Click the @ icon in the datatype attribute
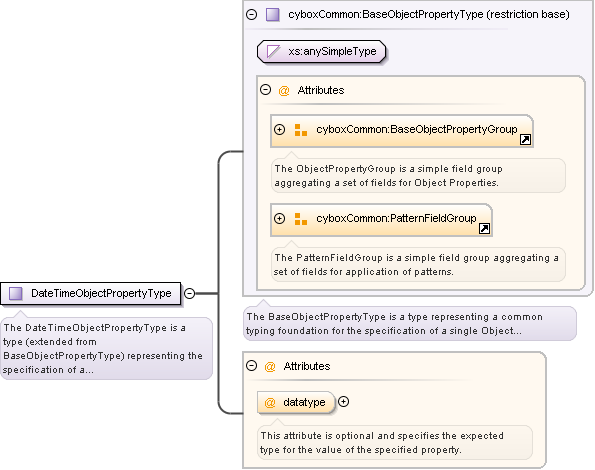Viewport: 595px width, 470px height. coord(270,402)
